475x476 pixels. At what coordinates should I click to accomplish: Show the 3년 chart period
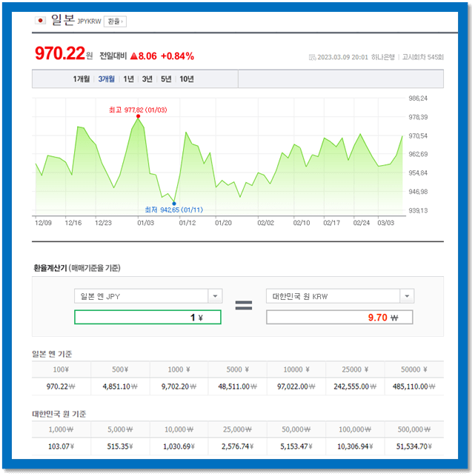147,79
